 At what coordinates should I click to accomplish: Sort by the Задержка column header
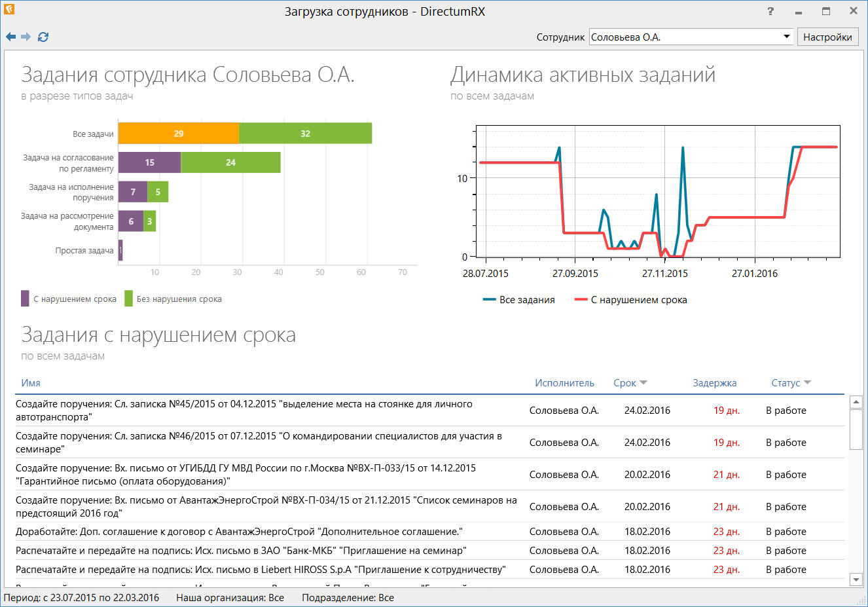point(714,383)
